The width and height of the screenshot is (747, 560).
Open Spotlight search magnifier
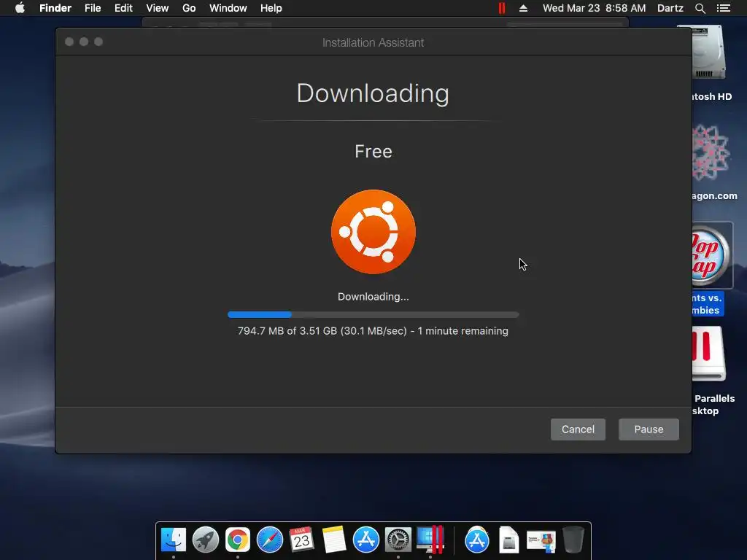[x=700, y=8]
